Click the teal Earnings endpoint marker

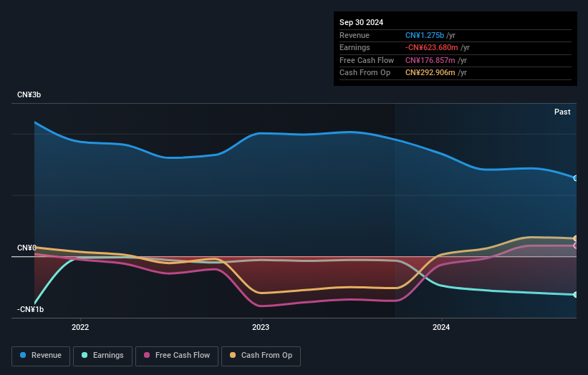click(576, 295)
